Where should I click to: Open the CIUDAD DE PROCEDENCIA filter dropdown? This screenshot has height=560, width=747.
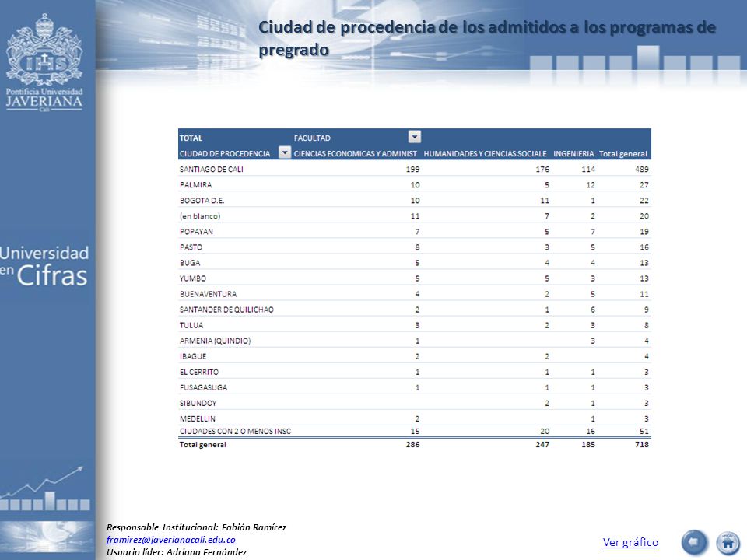click(285, 152)
